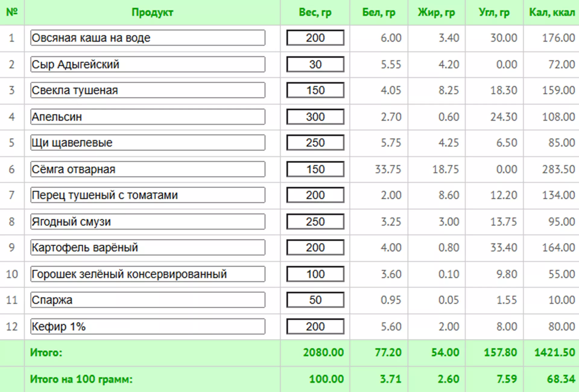Select the weight field with value 30
The height and width of the screenshot is (392, 579).
pyautogui.click(x=315, y=64)
